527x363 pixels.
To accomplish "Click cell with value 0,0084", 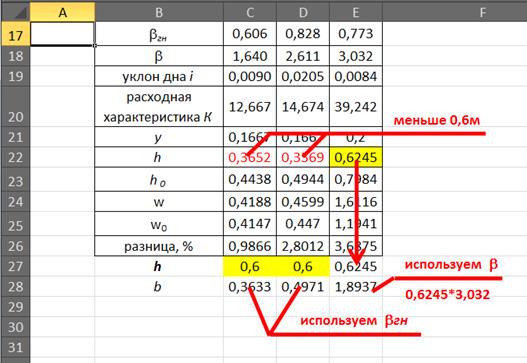I will click(x=356, y=76).
